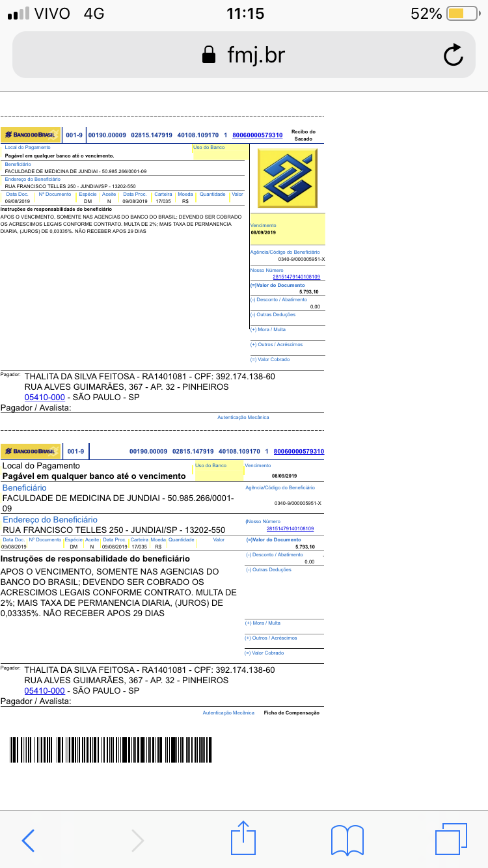Tap the Nosso Número link in the lower slip

(290, 528)
